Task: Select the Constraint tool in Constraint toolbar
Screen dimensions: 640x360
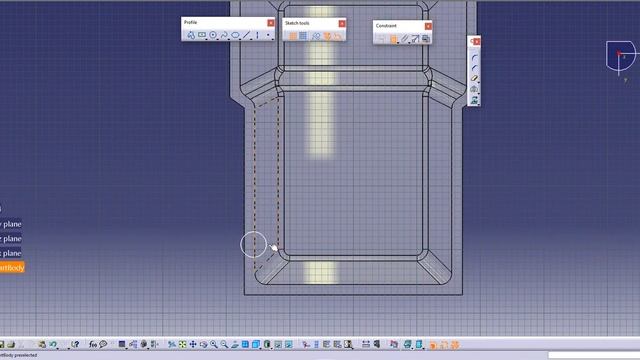Action: pos(393,39)
